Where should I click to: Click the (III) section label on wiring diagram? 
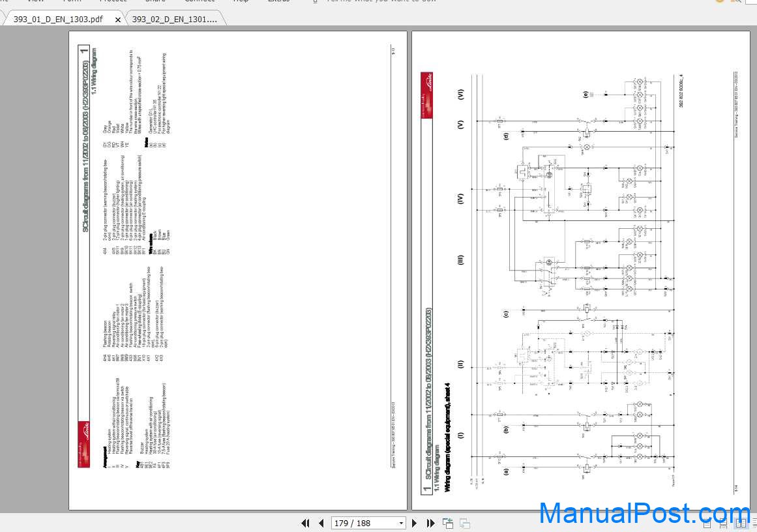(460, 260)
